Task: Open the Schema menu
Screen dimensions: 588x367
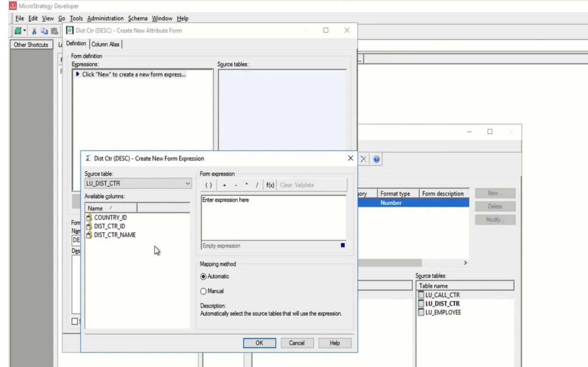Action: coord(138,18)
